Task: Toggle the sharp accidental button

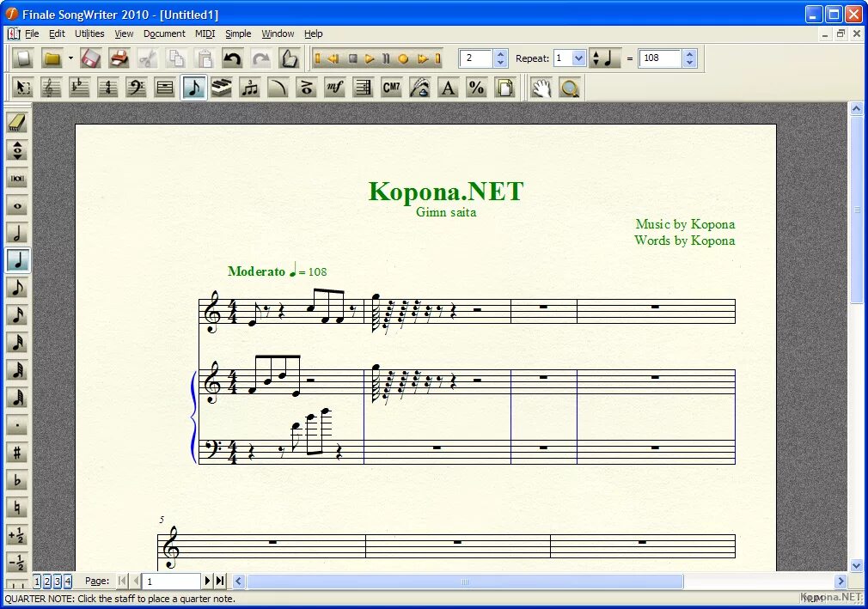Action: click(x=17, y=453)
